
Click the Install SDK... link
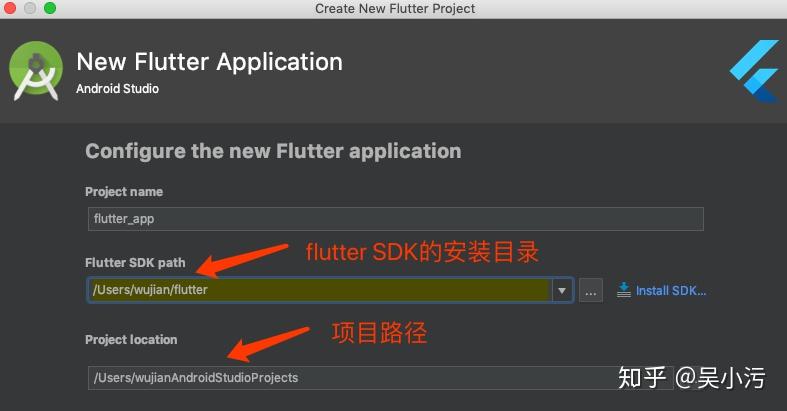[x=671, y=291]
